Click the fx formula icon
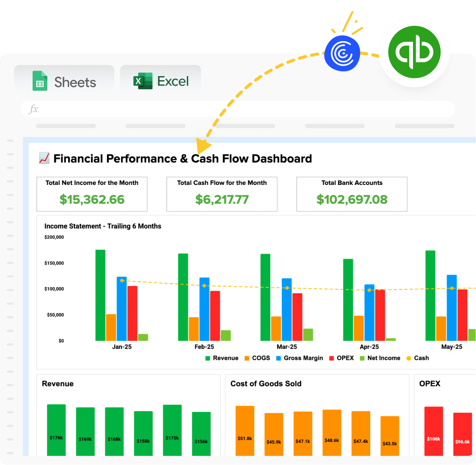 pos(35,109)
